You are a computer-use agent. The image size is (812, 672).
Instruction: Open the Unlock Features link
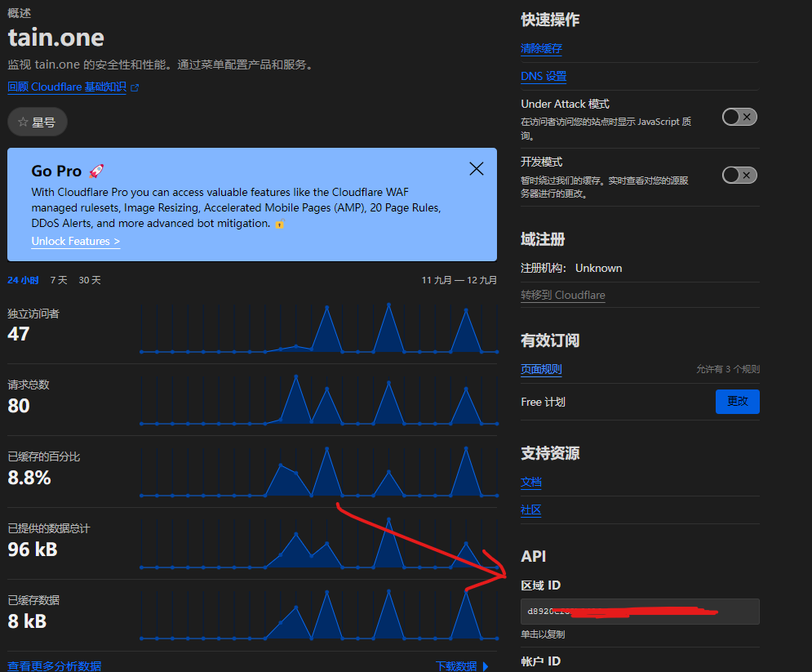pos(76,242)
